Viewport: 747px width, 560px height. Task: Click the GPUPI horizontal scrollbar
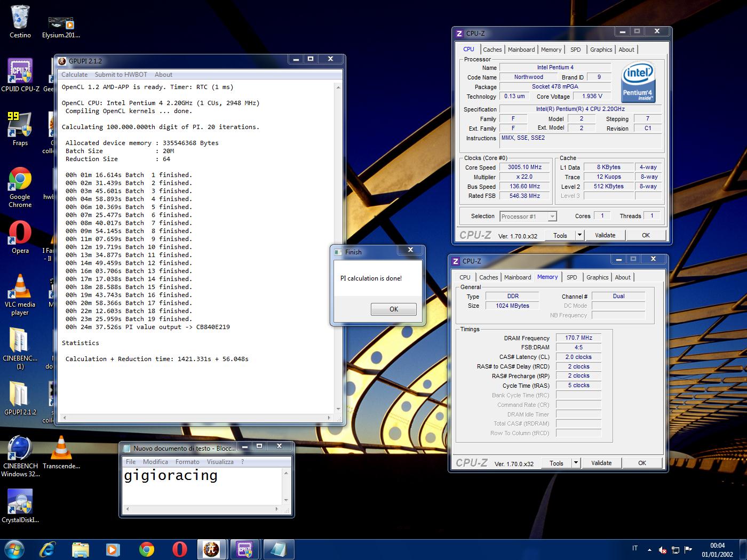tap(196, 418)
